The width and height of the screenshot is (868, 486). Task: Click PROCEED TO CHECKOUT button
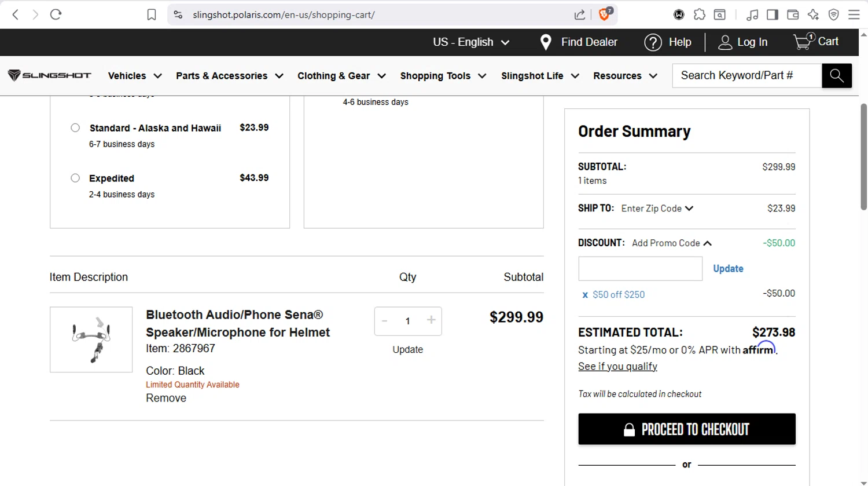(687, 429)
